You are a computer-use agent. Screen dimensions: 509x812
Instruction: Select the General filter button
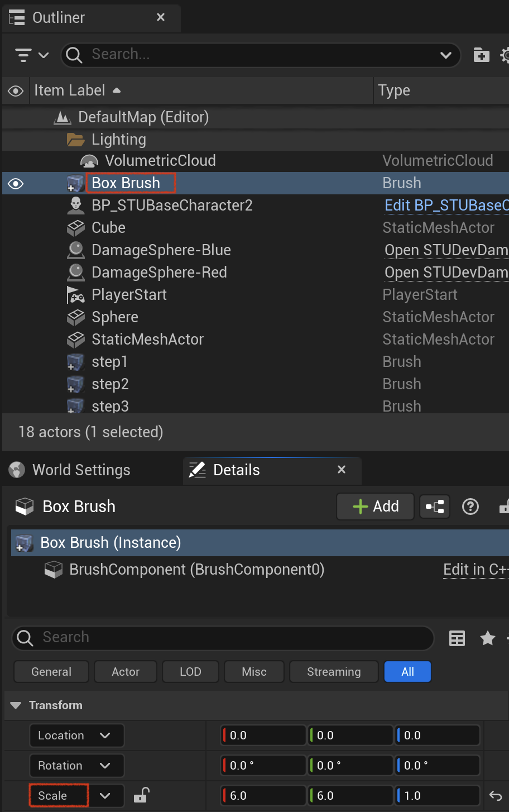click(51, 672)
